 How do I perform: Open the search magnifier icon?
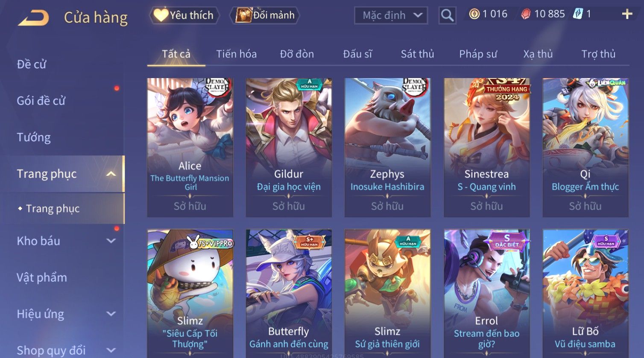(447, 15)
